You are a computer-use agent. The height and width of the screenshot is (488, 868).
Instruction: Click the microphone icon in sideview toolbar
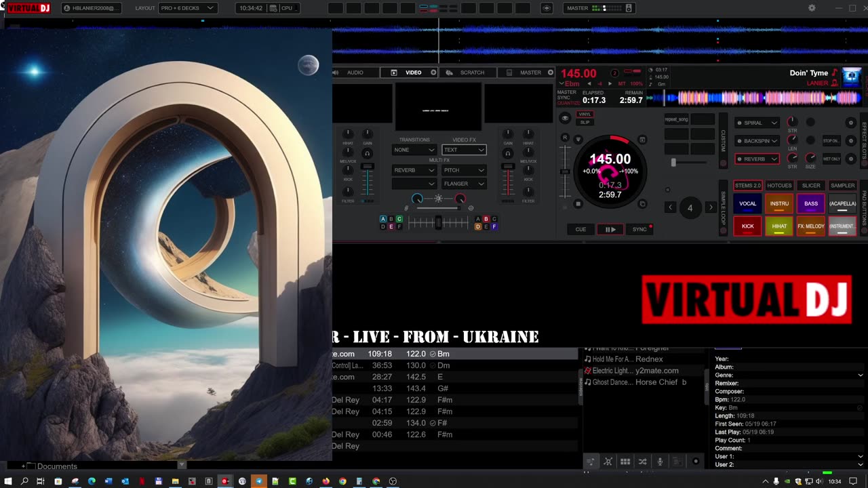click(x=660, y=462)
